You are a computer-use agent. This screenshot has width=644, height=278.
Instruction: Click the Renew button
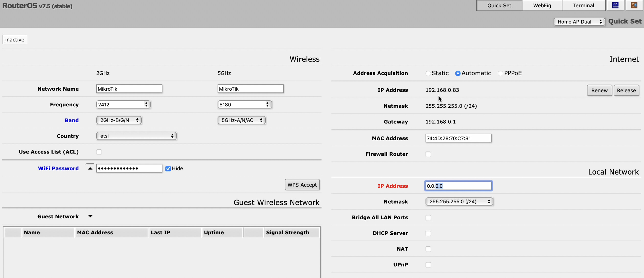pos(599,90)
